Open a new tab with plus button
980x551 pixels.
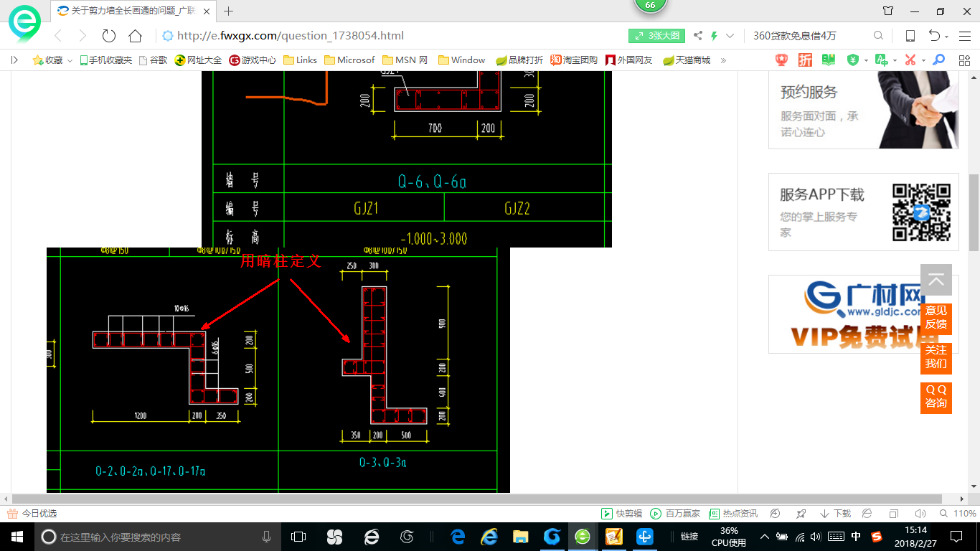[229, 11]
